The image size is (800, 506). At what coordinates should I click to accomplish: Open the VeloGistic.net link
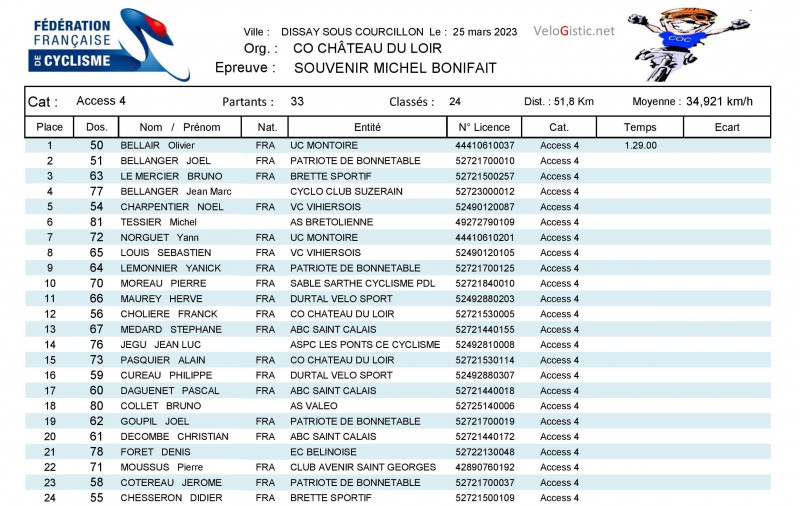[574, 31]
